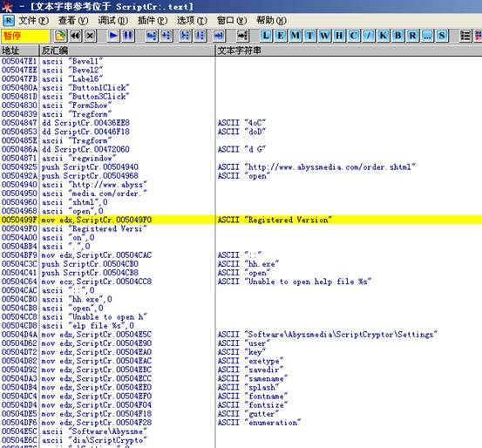Image resolution: width=482 pixels, height=448 pixels.
Task: Open the 帮助 (Help) menu
Action: tap(271, 21)
